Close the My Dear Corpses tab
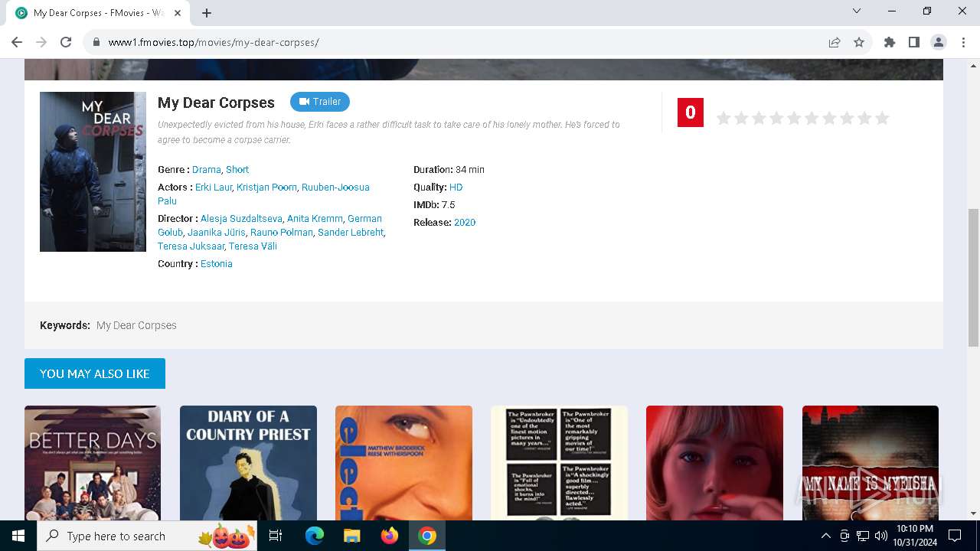 (x=178, y=13)
